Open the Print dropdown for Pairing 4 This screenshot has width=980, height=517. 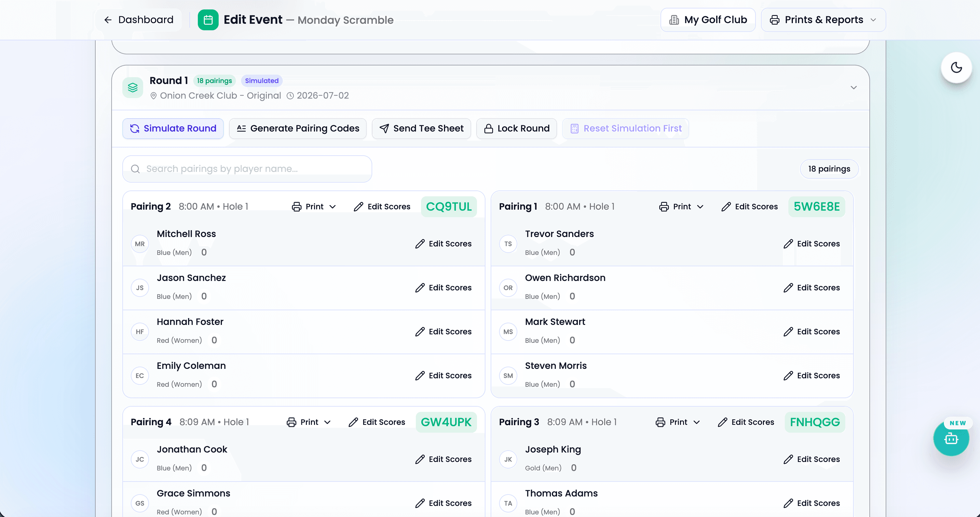click(x=309, y=422)
